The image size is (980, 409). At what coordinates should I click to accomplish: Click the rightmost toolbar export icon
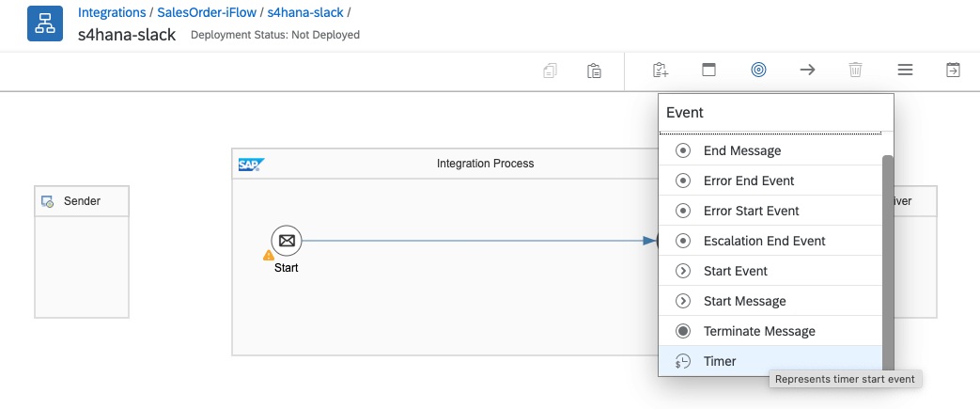tap(953, 70)
